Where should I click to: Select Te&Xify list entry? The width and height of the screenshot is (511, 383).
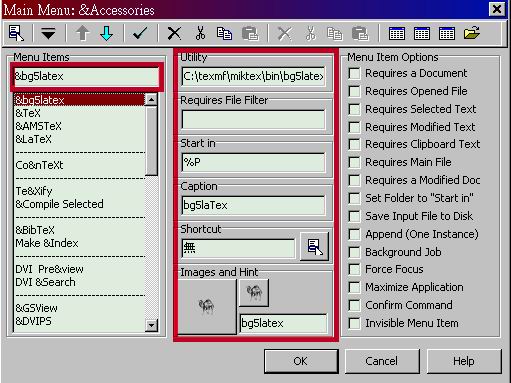79,191
